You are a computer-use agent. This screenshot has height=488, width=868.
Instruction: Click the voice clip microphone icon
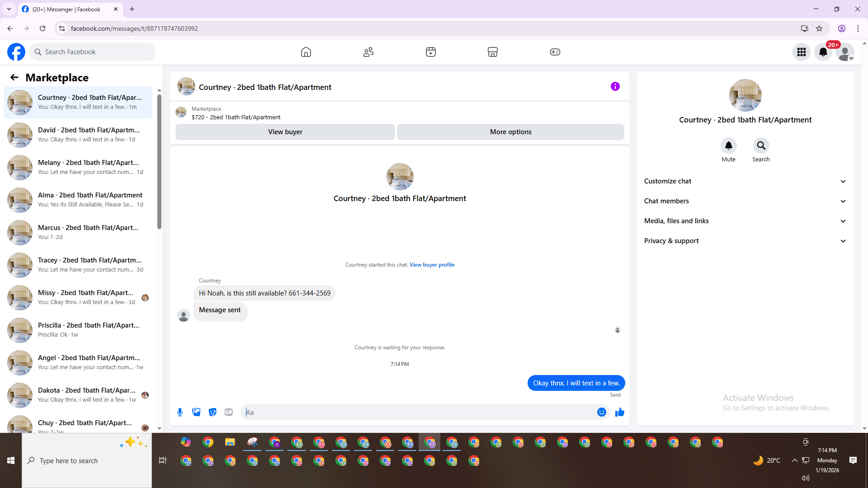point(180,412)
